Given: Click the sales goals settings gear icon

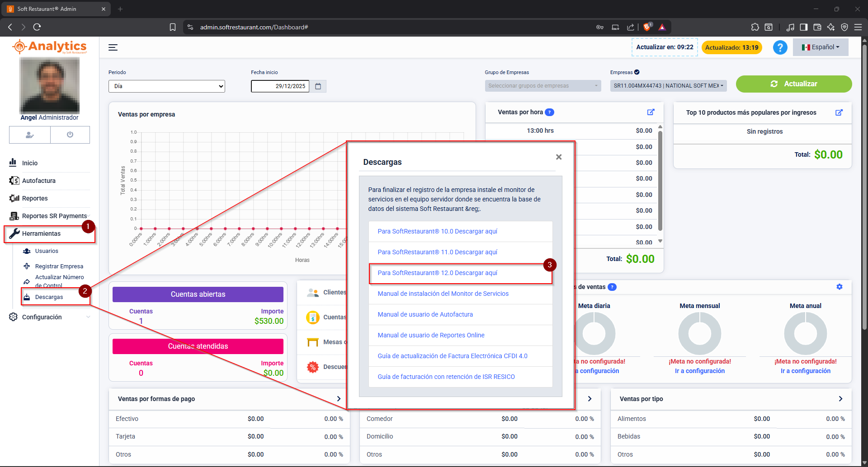Looking at the screenshot, I should pos(840,287).
